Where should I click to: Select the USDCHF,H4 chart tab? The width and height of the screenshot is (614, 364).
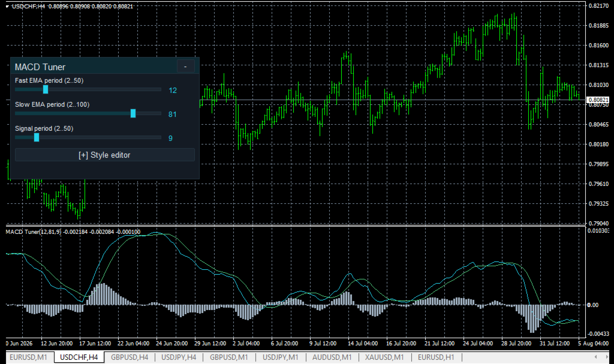(x=79, y=357)
